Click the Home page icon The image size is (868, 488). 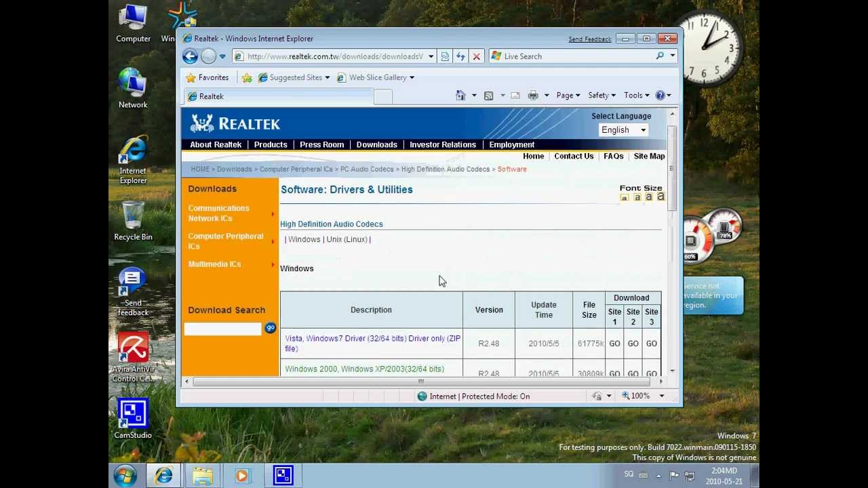pyautogui.click(x=460, y=96)
